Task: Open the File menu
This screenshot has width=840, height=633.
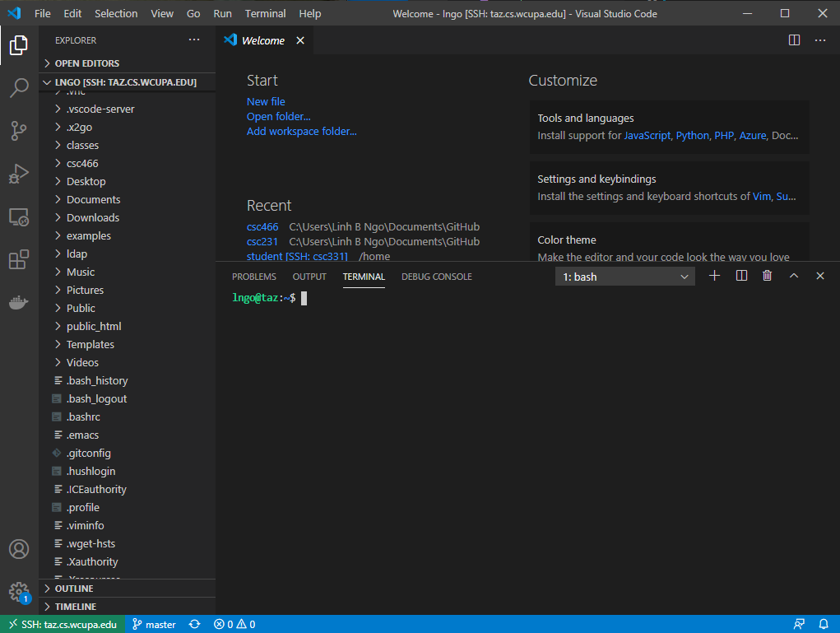Action: 42,13
